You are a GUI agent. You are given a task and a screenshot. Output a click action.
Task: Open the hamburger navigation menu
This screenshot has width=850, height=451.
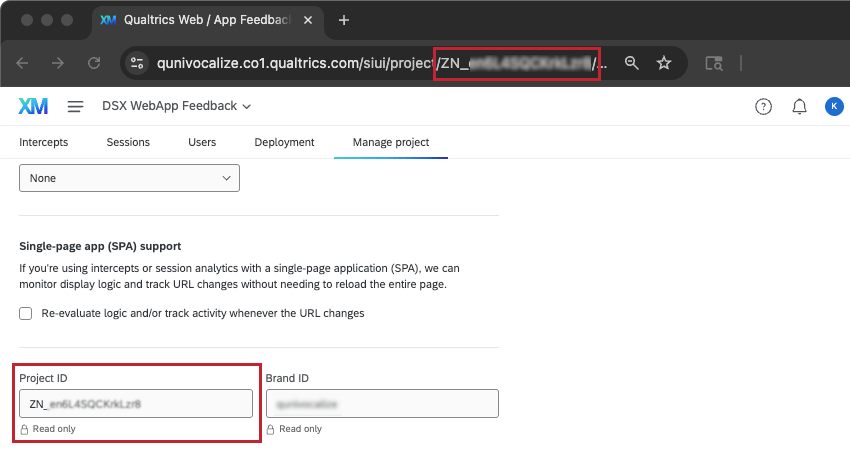click(75, 106)
